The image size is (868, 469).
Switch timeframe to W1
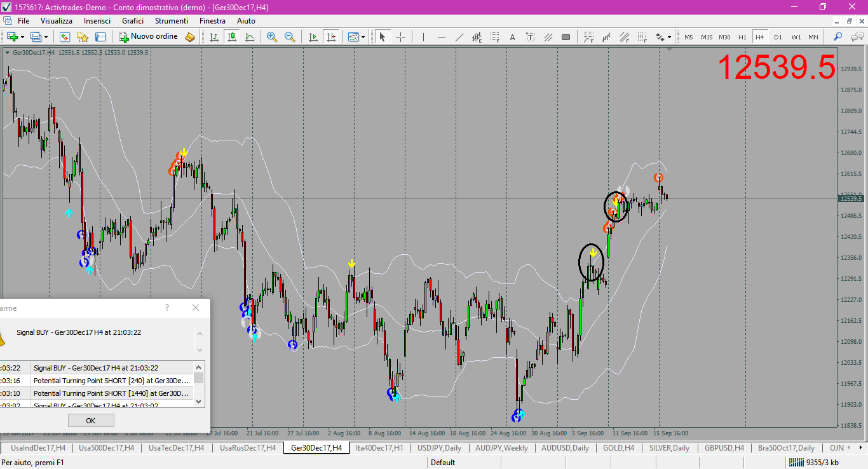click(796, 37)
